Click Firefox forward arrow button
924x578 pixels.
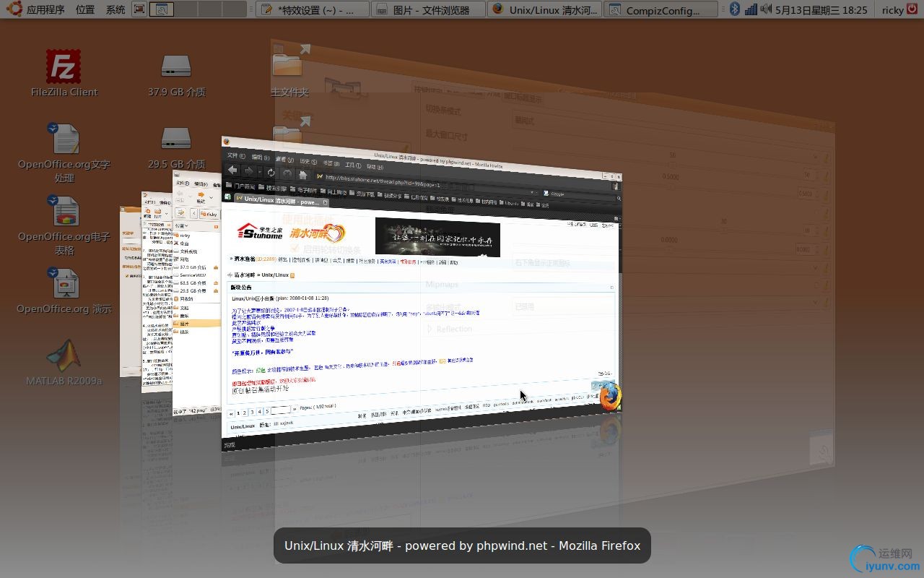coord(249,171)
